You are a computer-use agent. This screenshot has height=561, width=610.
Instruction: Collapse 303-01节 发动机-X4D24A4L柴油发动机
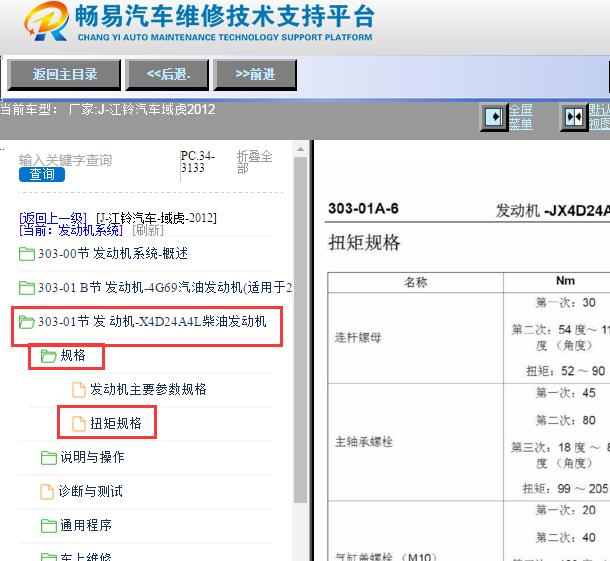point(152,321)
